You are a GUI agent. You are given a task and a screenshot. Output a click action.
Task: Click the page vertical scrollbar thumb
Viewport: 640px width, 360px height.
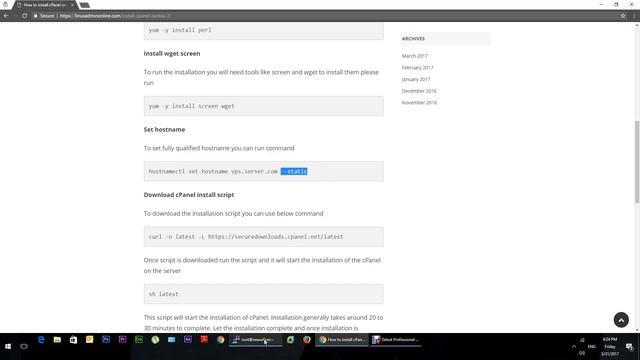(x=637, y=162)
